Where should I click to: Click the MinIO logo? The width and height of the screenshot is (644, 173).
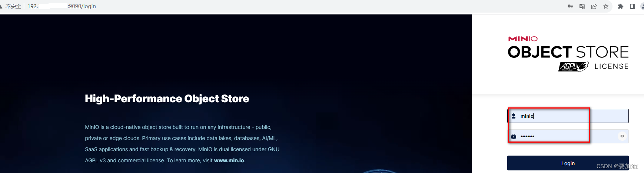(x=523, y=39)
